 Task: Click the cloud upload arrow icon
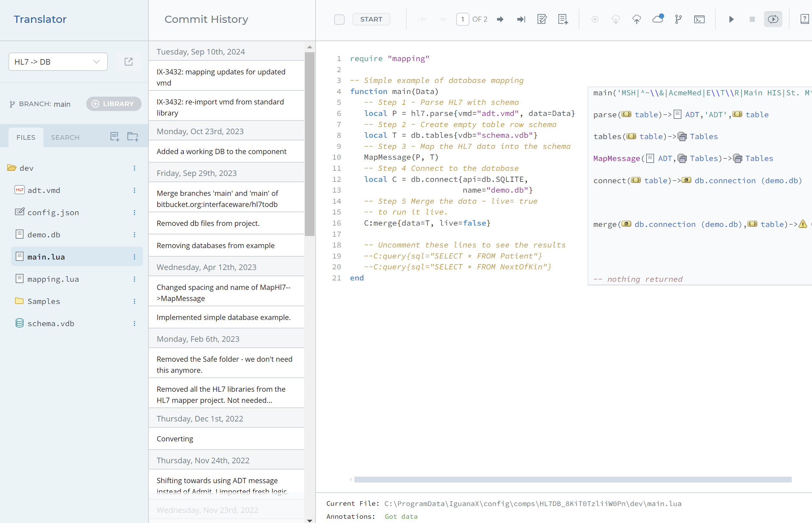636,19
